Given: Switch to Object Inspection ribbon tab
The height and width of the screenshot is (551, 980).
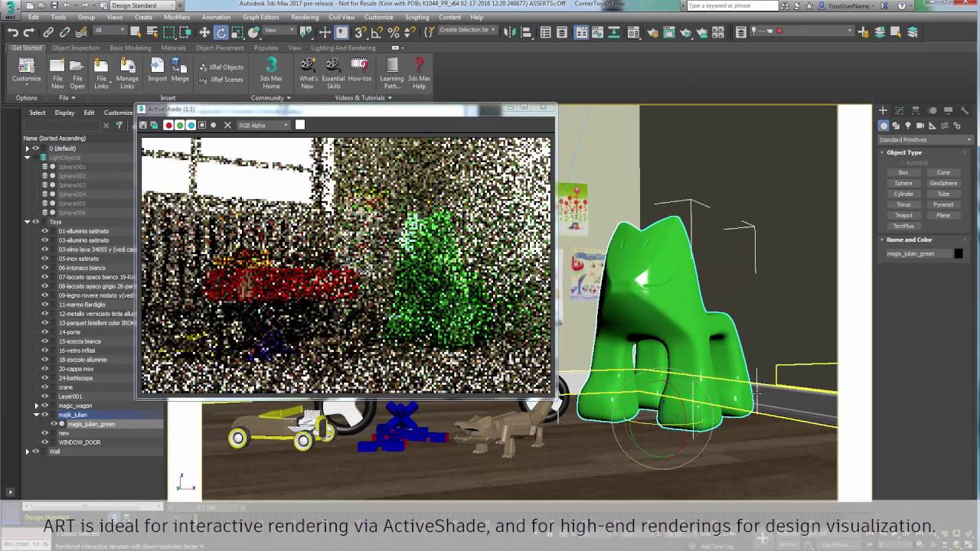Looking at the screenshot, I should click(x=76, y=47).
